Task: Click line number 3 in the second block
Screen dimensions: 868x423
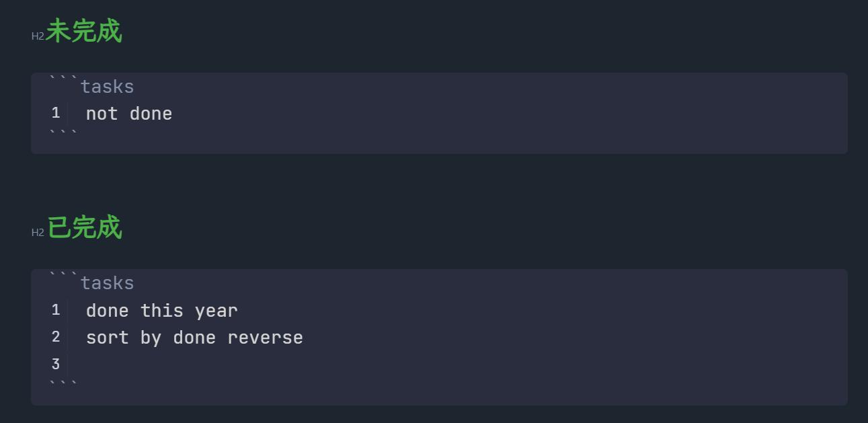Action: 56,364
